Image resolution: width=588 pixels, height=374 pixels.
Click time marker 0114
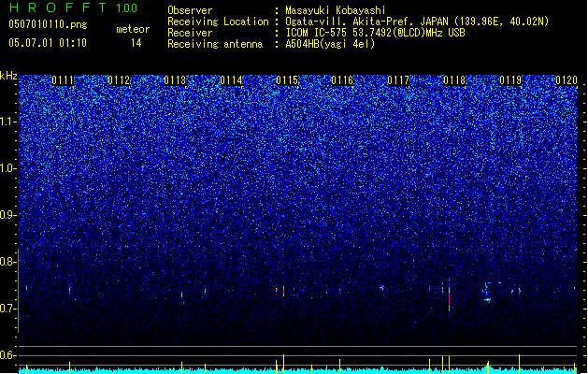click(x=231, y=80)
